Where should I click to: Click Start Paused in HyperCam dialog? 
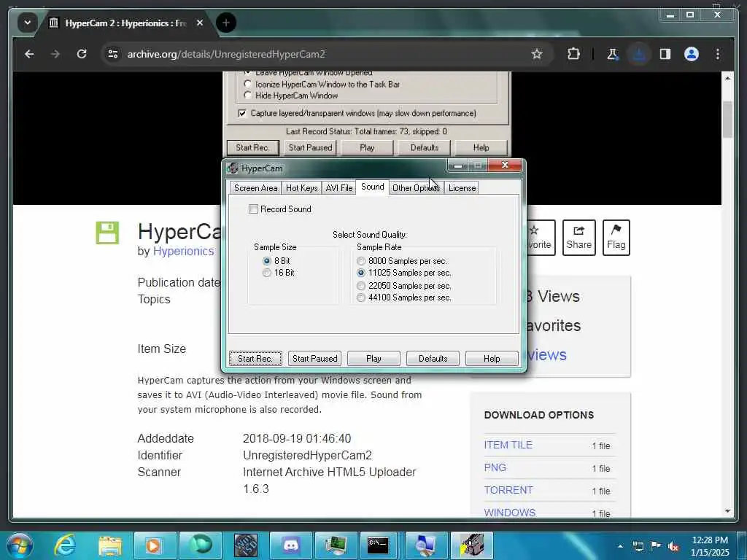coord(314,359)
